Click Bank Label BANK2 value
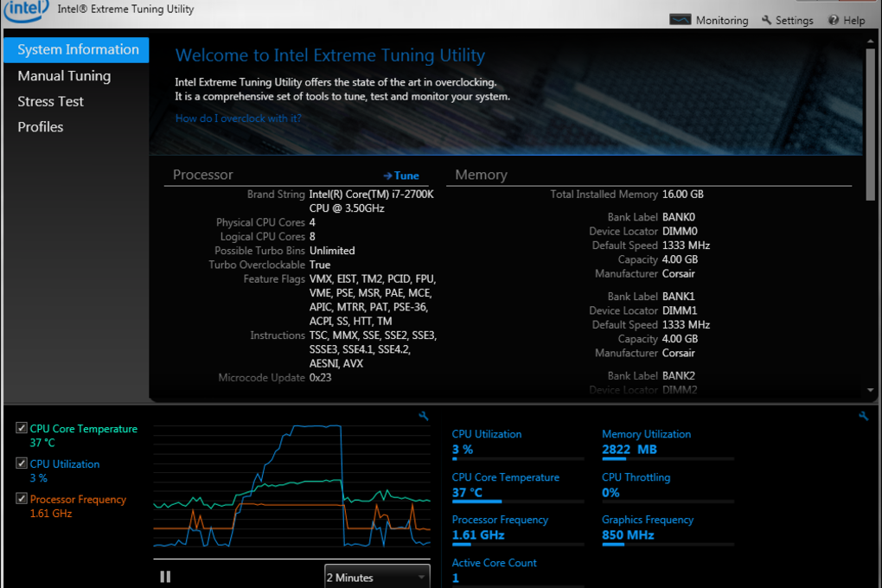 click(x=679, y=376)
